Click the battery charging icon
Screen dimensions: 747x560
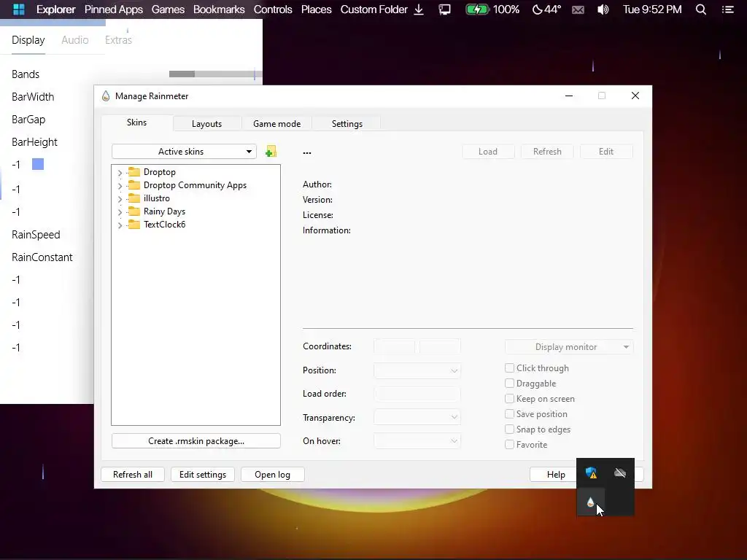click(477, 9)
